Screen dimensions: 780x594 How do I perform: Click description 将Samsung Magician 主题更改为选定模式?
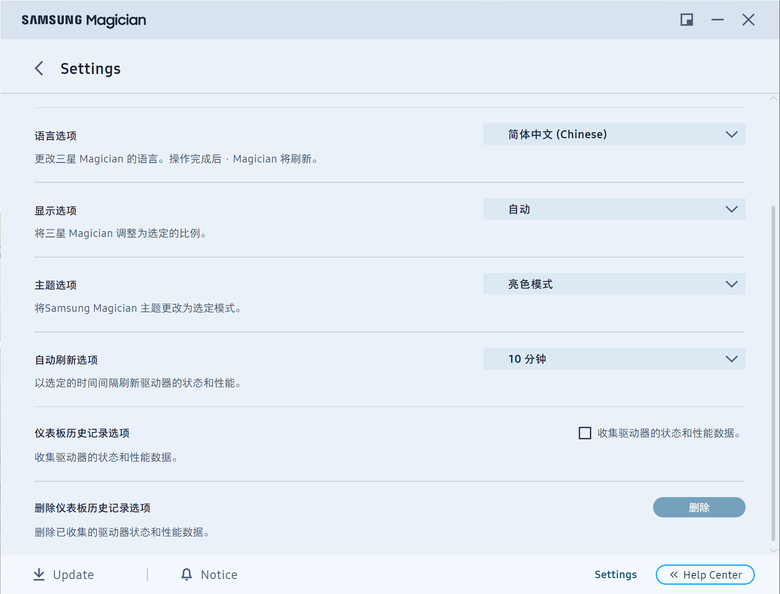click(138, 308)
